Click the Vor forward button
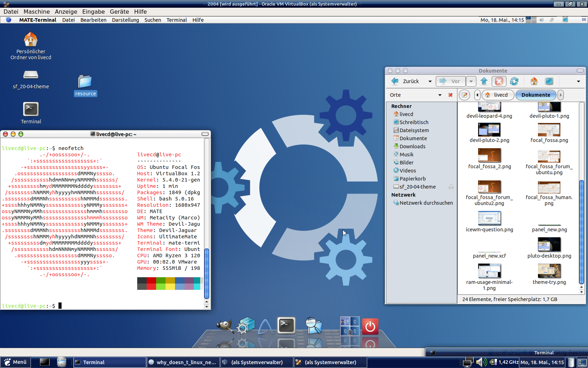588x368 pixels. 451,81
